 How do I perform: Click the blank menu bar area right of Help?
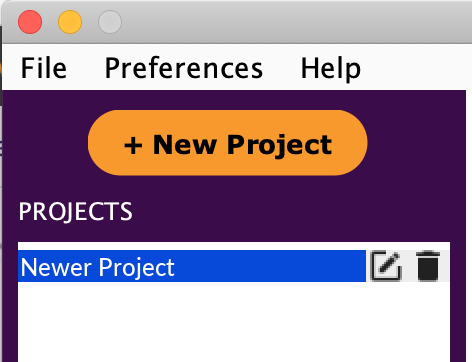[417, 68]
